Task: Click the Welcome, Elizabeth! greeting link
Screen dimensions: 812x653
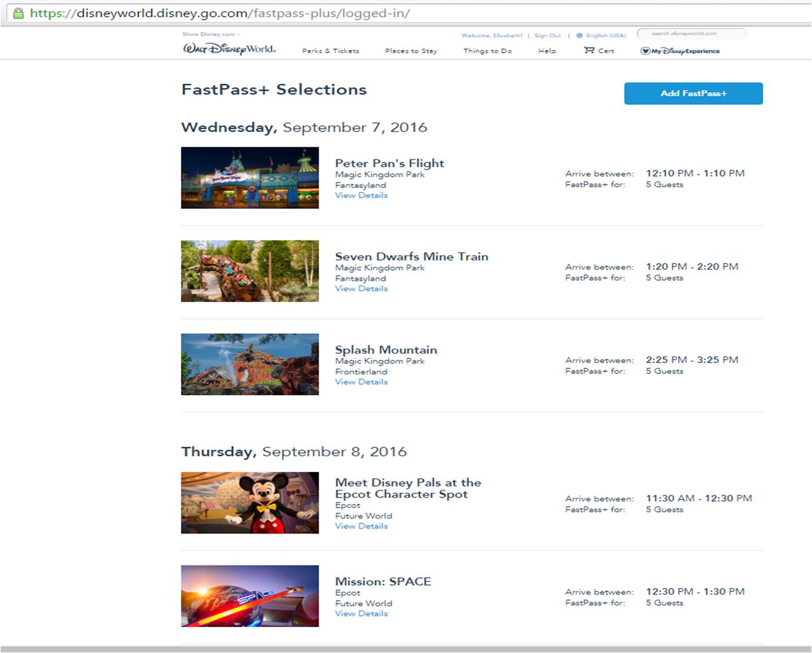Action: [491, 36]
